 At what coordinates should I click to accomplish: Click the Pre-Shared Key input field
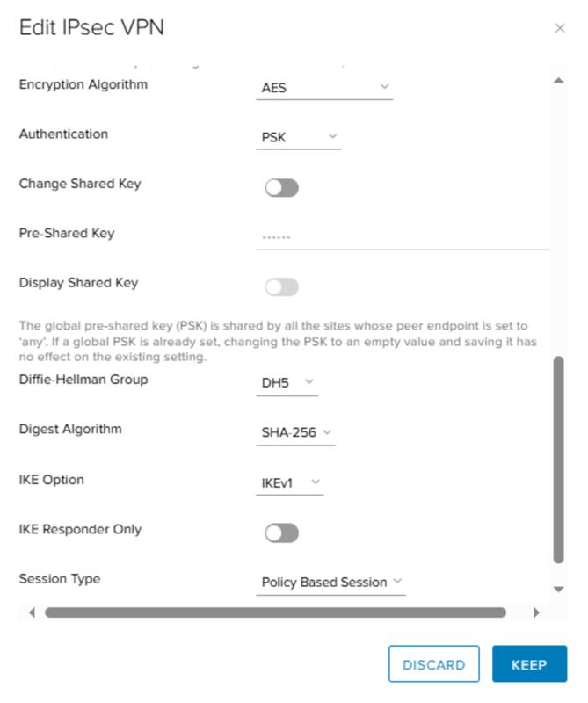pyautogui.click(x=403, y=236)
